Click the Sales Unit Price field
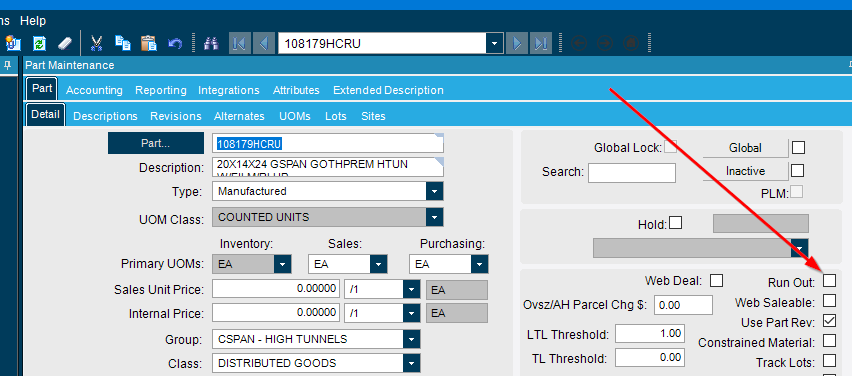852x376 pixels. tap(277, 289)
